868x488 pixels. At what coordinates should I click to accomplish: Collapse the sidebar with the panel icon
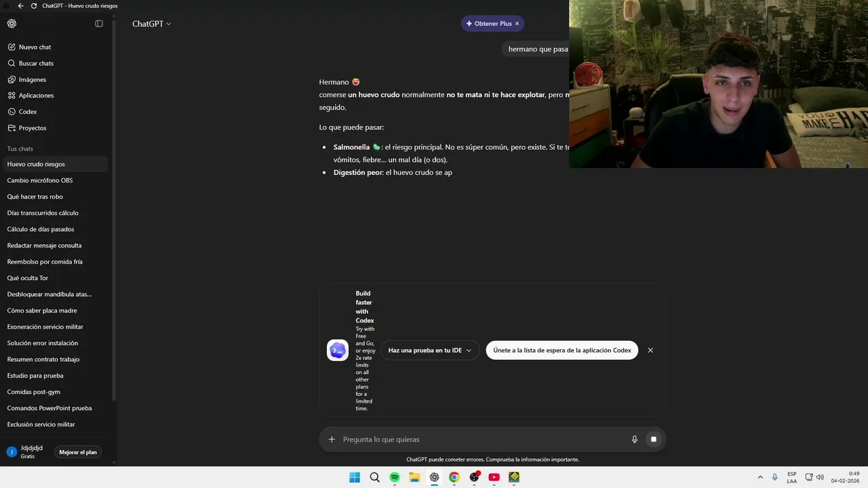[99, 24]
